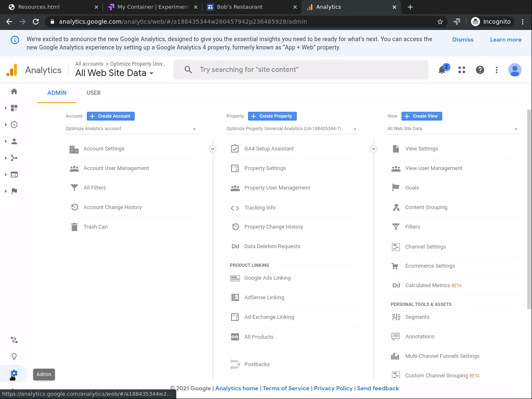This screenshot has width=532, height=399.
Task: Select the ADMIN tab
Action: 57,93
